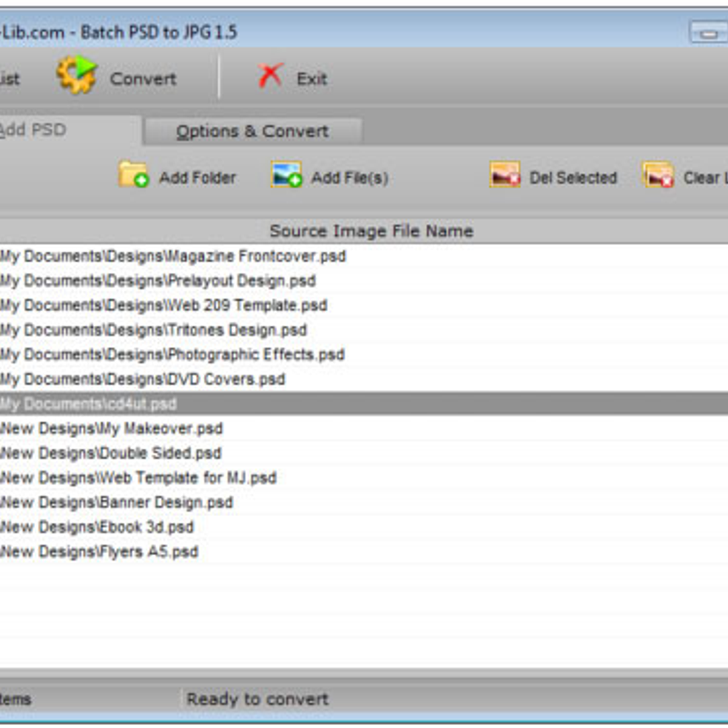Click the Del Selected icon
The image size is (728, 728).
click(x=505, y=175)
